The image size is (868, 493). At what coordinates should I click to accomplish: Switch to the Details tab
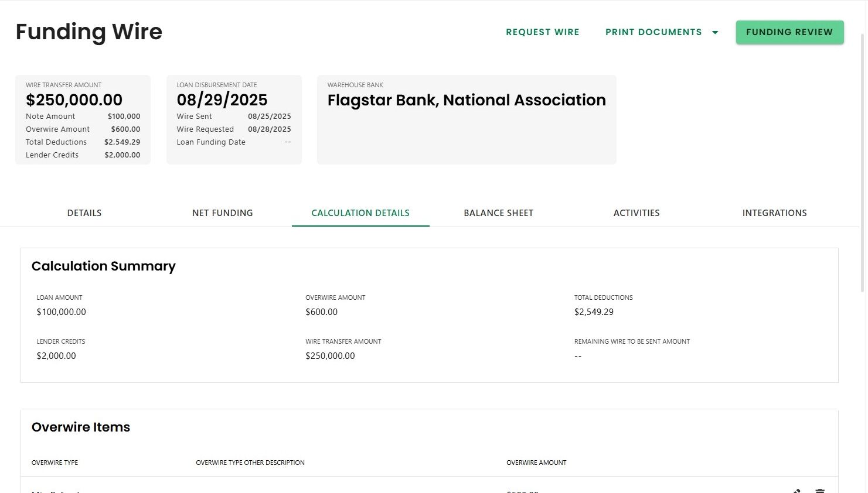click(x=84, y=213)
